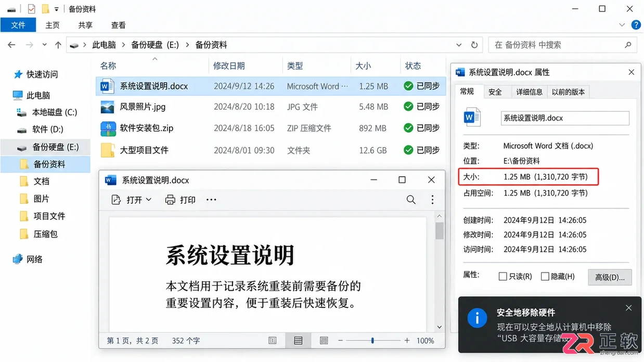Click the 在 备份资料 中搜索 search field
The height and width of the screenshot is (362, 644).
563,45
